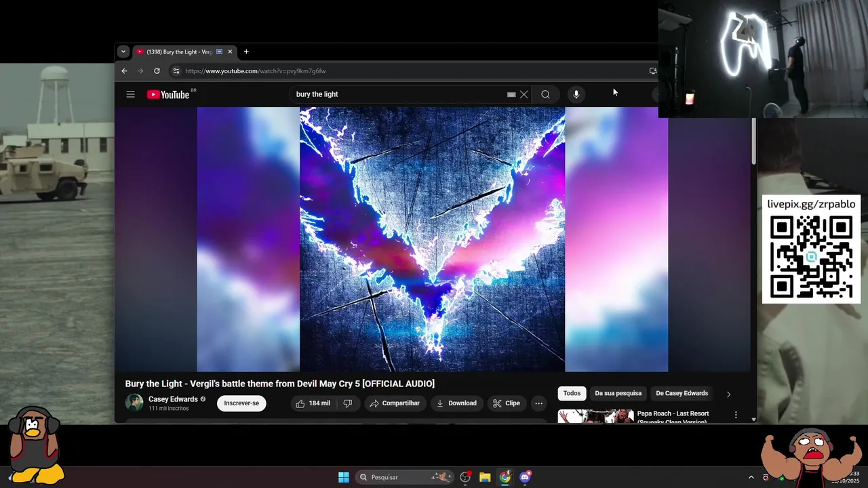
Task: Open the YouTube hamburger guide menu
Action: coord(131,94)
